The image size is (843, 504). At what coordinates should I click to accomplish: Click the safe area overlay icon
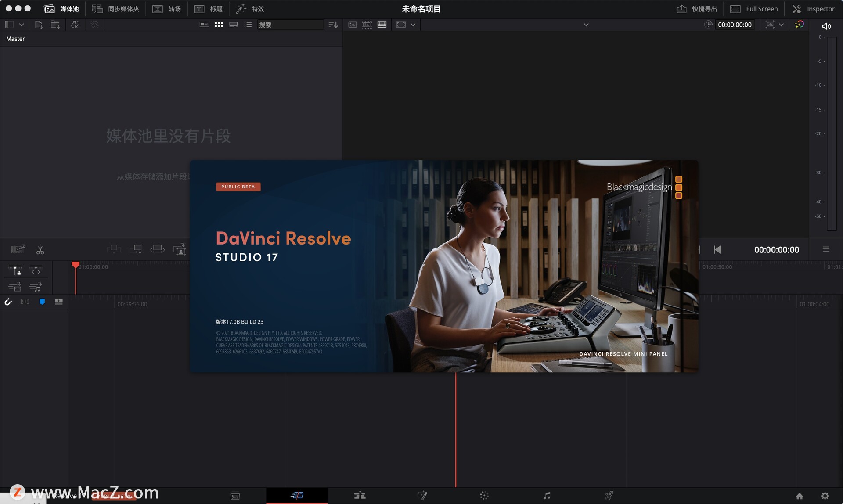point(401,25)
